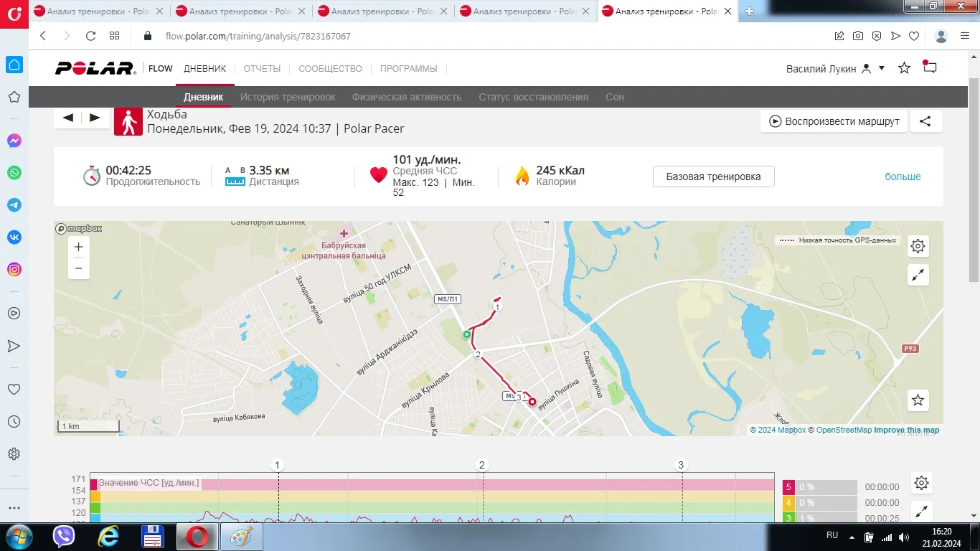
Task: Switch to Статус восстановления tab
Action: click(x=534, y=97)
